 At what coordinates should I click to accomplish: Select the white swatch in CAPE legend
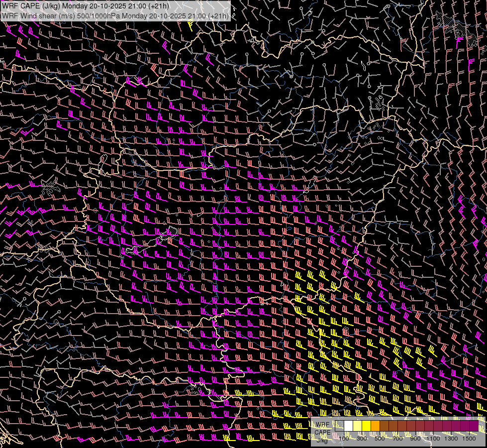coord(348,426)
